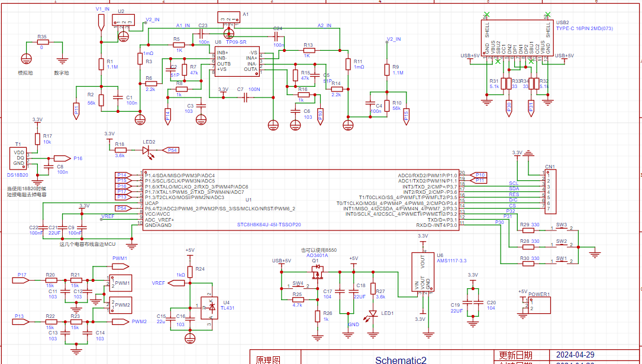This screenshot has height=364, width=642.
Task: Select the SW3 push-button switch
Action: (562, 230)
